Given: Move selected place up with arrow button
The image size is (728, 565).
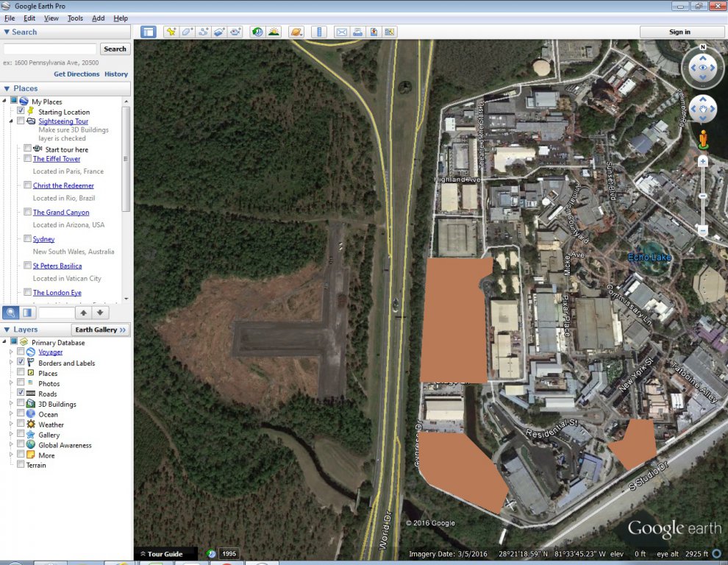Looking at the screenshot, I should [84, 313].
